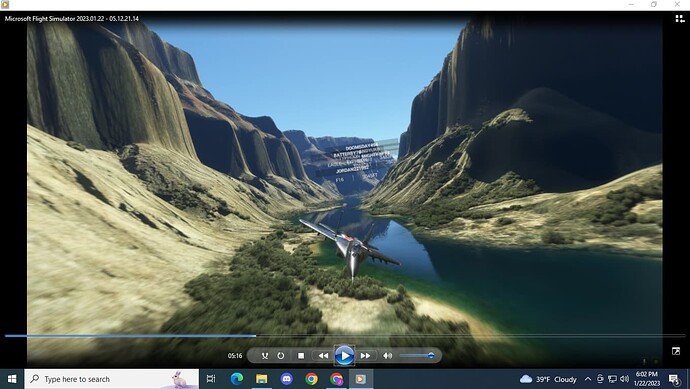Adjust the volume slider
Screen dimensions: 690x389
pos(417,356)
